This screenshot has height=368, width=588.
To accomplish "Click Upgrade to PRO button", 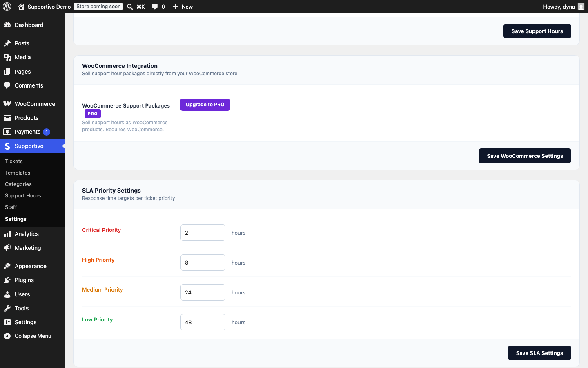I will click(205, 105).
